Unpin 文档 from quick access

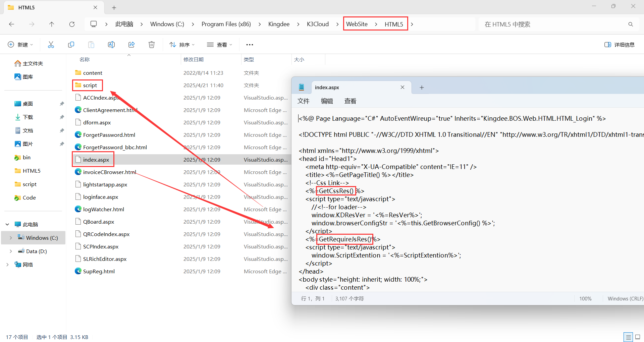[x=62, y=130]
